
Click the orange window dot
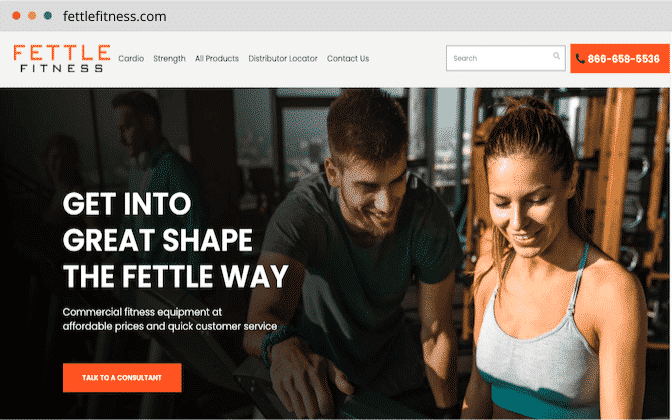click(32, 16)
